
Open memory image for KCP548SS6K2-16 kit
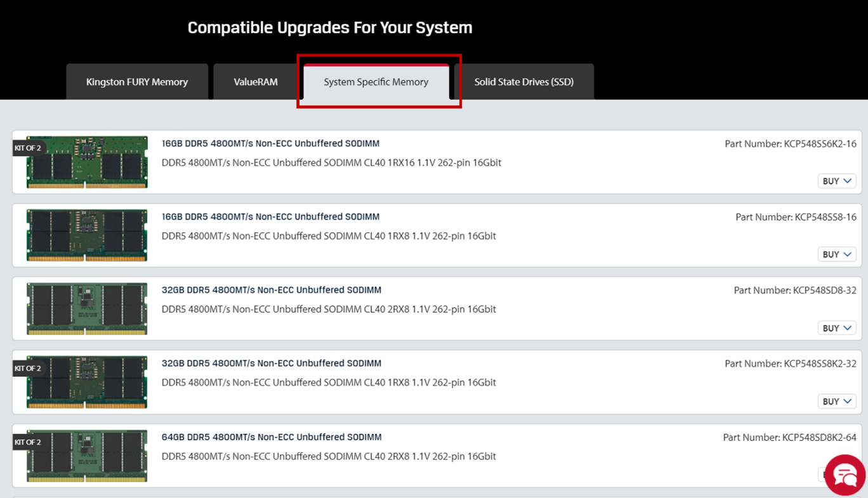[87, 162]
